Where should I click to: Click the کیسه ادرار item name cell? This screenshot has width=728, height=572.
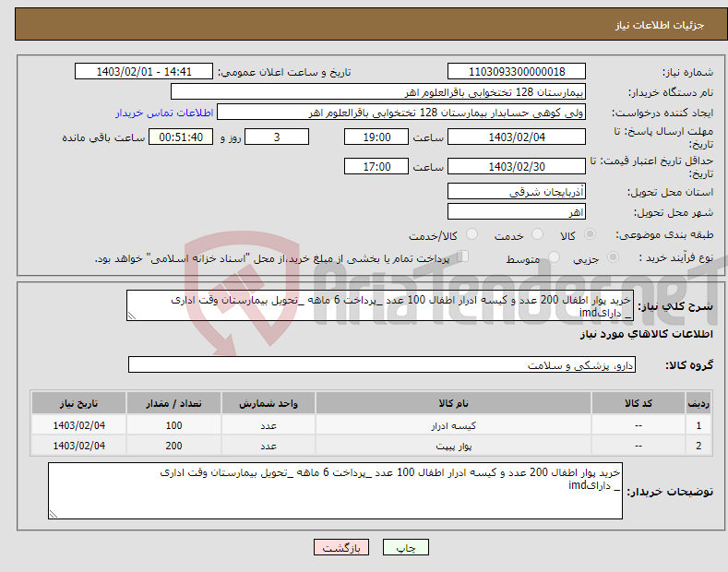tap(453, 425)
